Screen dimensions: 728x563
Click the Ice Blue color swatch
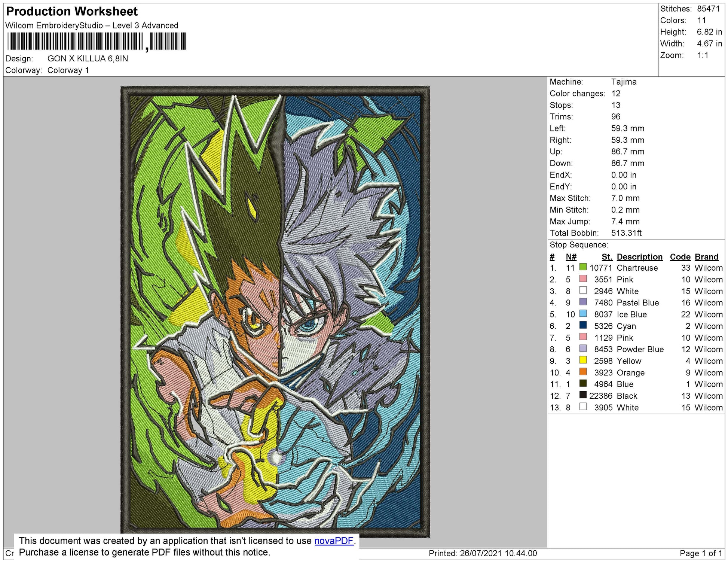pyautogui.click(x=582, y=314)
